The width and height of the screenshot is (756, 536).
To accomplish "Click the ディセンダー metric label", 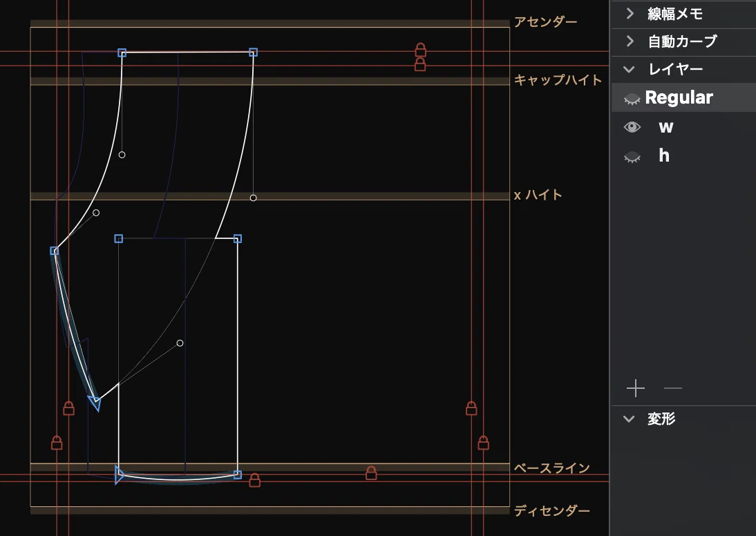I will (x=551, y=510).
